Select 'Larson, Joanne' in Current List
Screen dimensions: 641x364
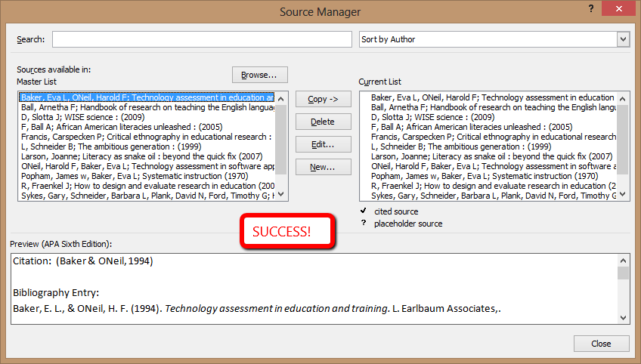click(492, 156)
